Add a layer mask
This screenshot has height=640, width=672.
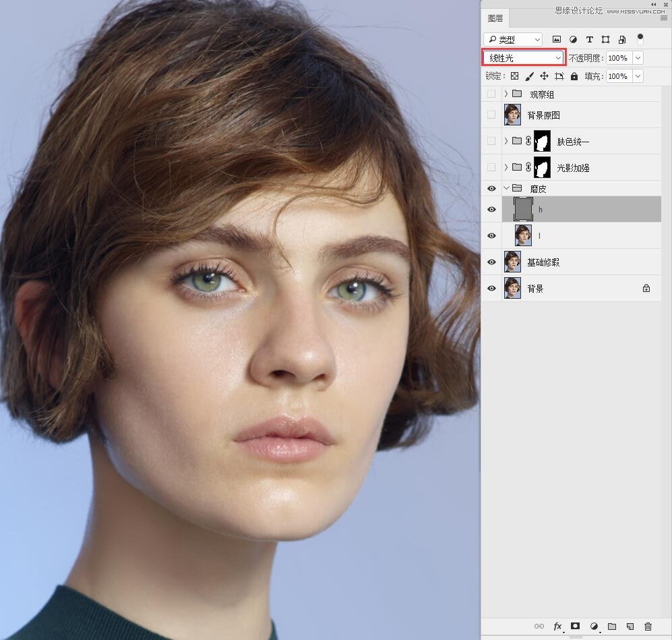[x=575, y=626]
